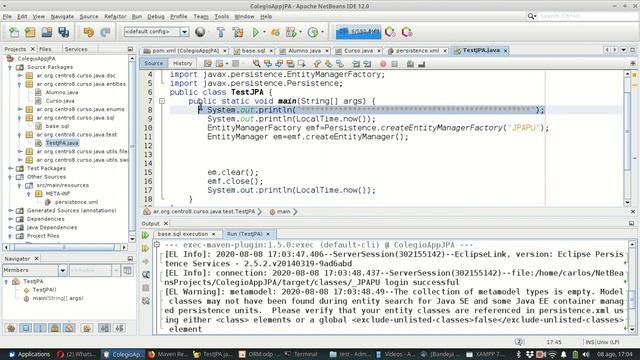The image size is (640, 360).
Task: Click the Clean and Build icon
Action: pyautogui.click(x=238, y=32)
